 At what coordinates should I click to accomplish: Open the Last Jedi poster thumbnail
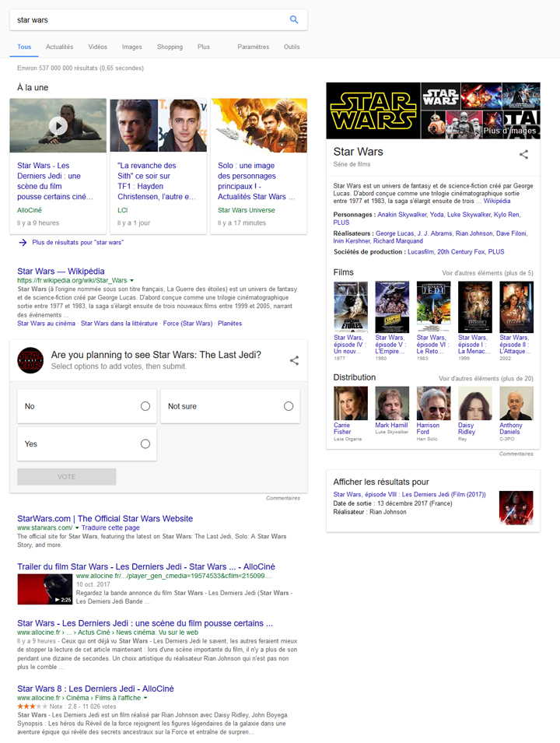[516, 508]
